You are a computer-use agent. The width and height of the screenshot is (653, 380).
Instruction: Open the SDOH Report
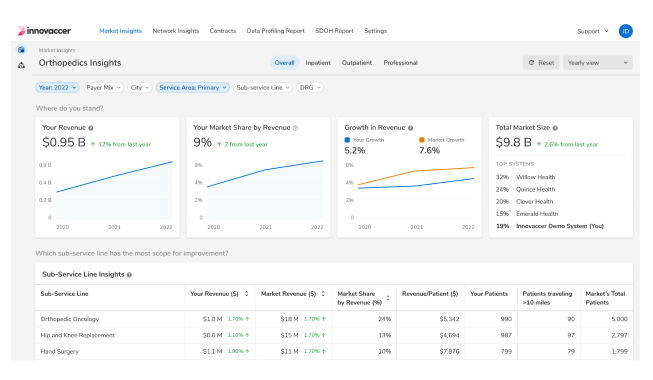point(334,31)
